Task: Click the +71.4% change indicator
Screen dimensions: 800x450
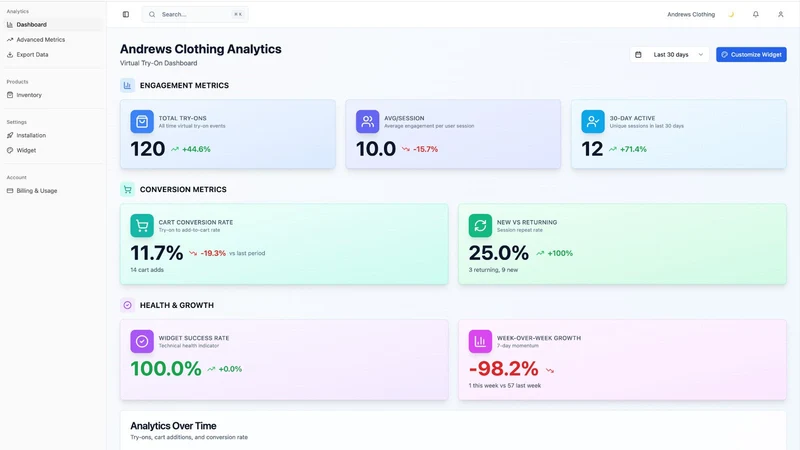Action: coord(628,149)
